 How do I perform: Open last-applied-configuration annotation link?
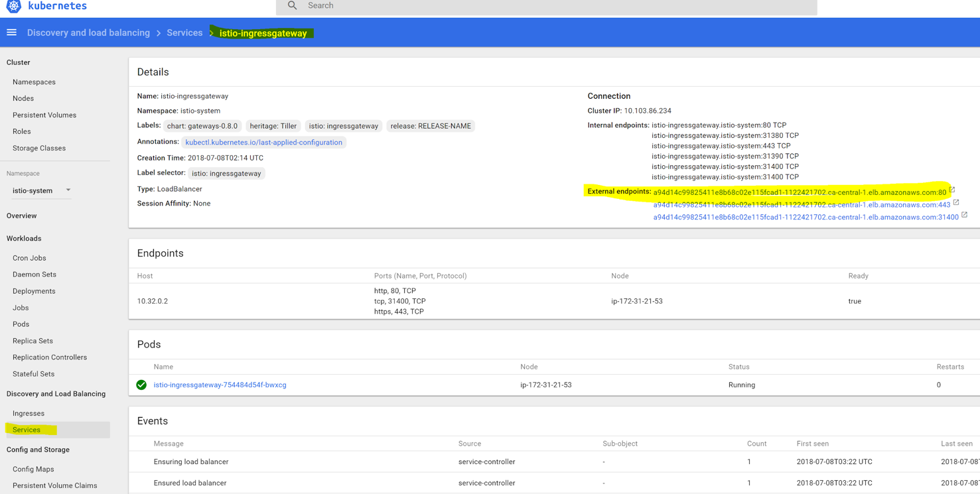[x=264, y=143]
